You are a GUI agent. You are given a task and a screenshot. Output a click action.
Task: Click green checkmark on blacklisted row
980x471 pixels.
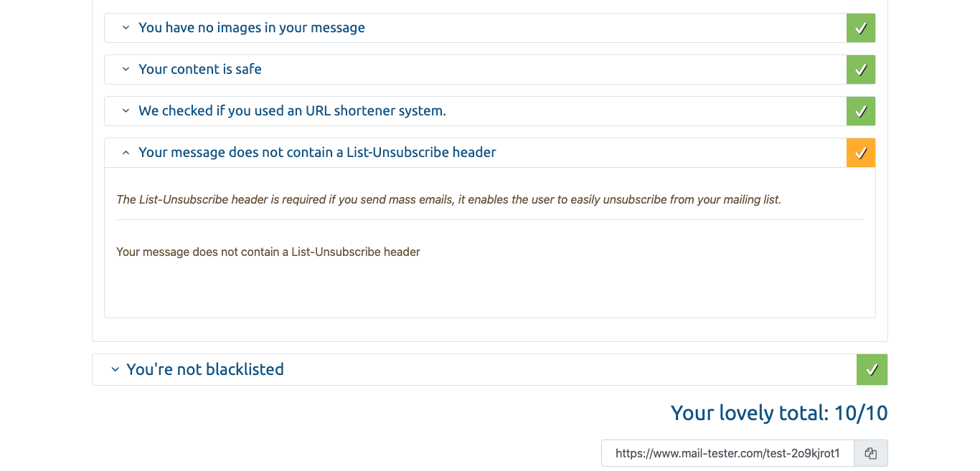click(x=872, y=369)
